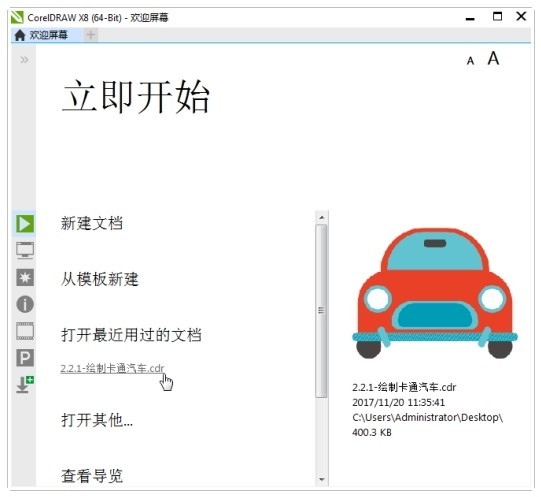Open the filmstrip Gallery icon in sidebar
Image resolution: width=541 pixels, height=497 pixels.
[x=25, y=331]
